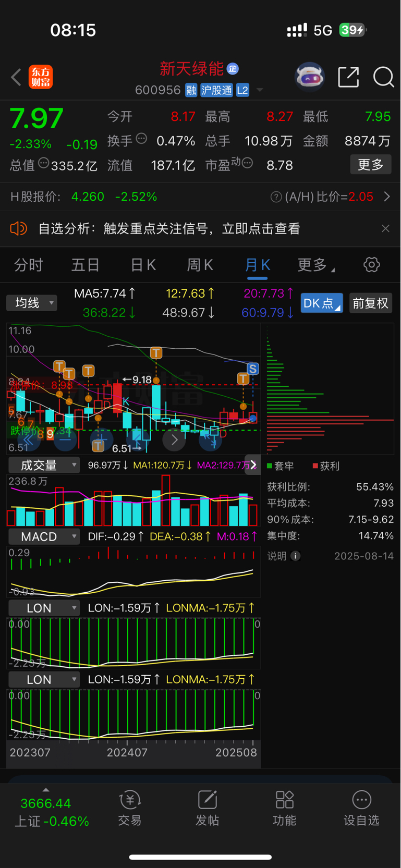Expand the 更多 chart period tab
Screen dimensions: 401x868
point(316,265)
